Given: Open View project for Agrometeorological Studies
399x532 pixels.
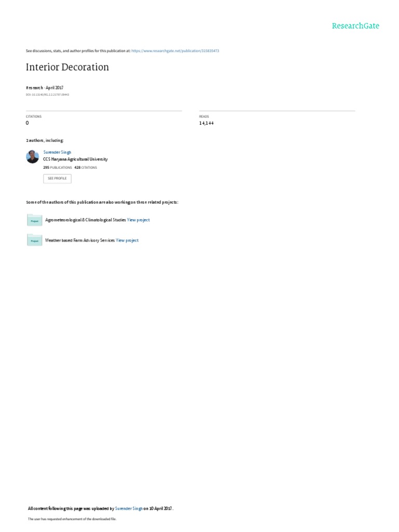Looking at the screenshot, I should coord(138,220).
